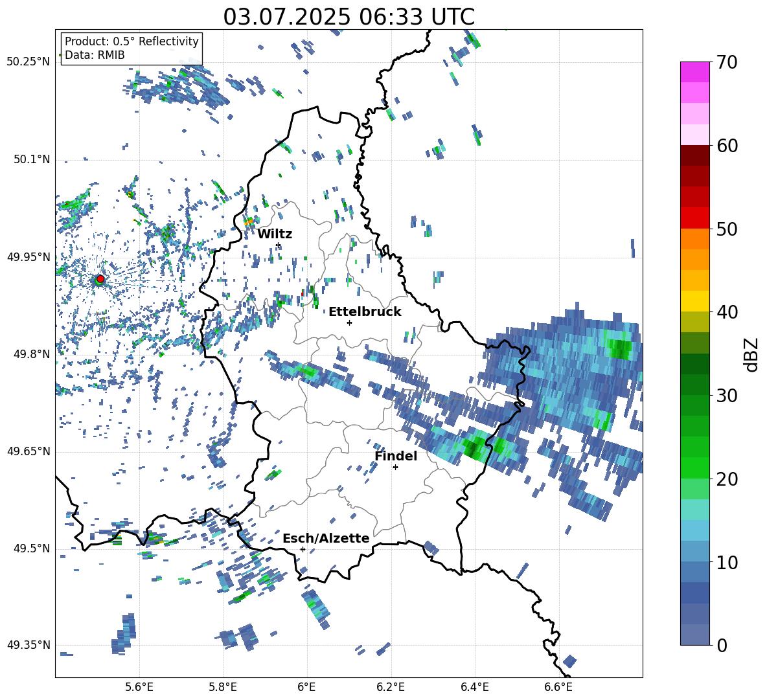Click the green echo core near top-right rain area
This screenshot has height=700, width=767.
pyautogui.click(x=620, y=348)
